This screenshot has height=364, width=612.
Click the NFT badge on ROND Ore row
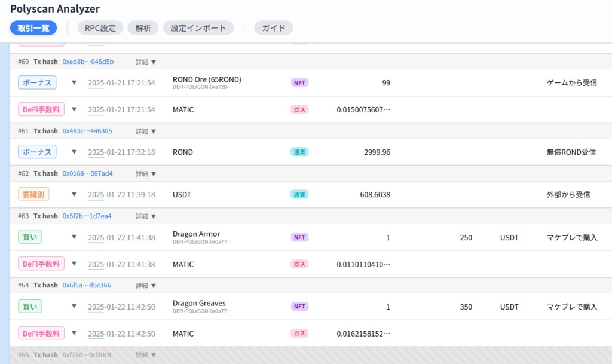pyautogui.click(x=299, y=82)
